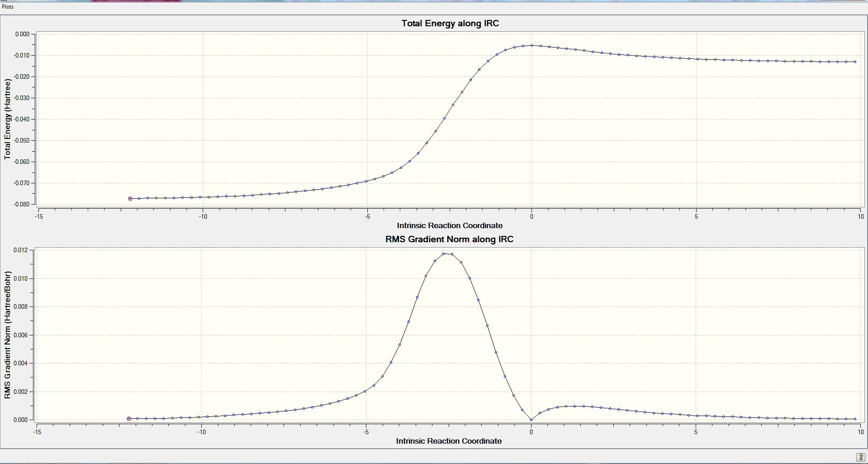Viewport: 868px width, 464px height.
Task: Click the 'RMS Gradient Norm (Hartree/Bohr)' axis label
Action: (x=7, y=335)
